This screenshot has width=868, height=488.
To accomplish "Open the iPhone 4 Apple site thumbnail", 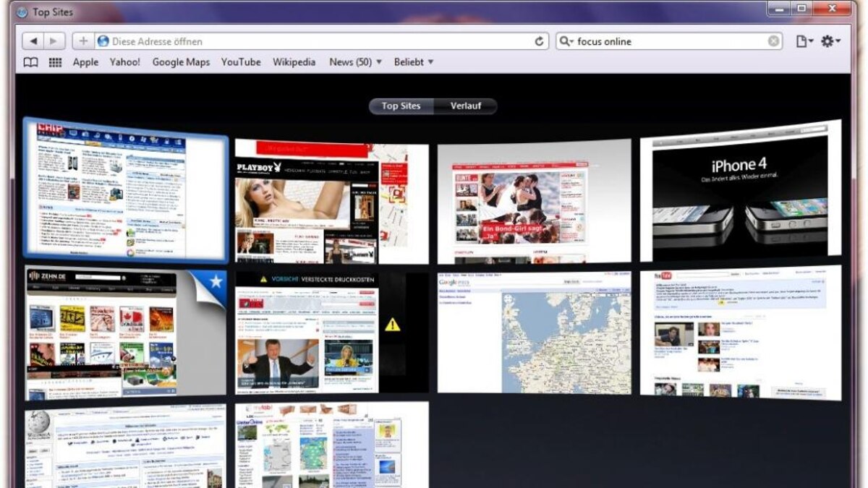I will coord(741,189).
